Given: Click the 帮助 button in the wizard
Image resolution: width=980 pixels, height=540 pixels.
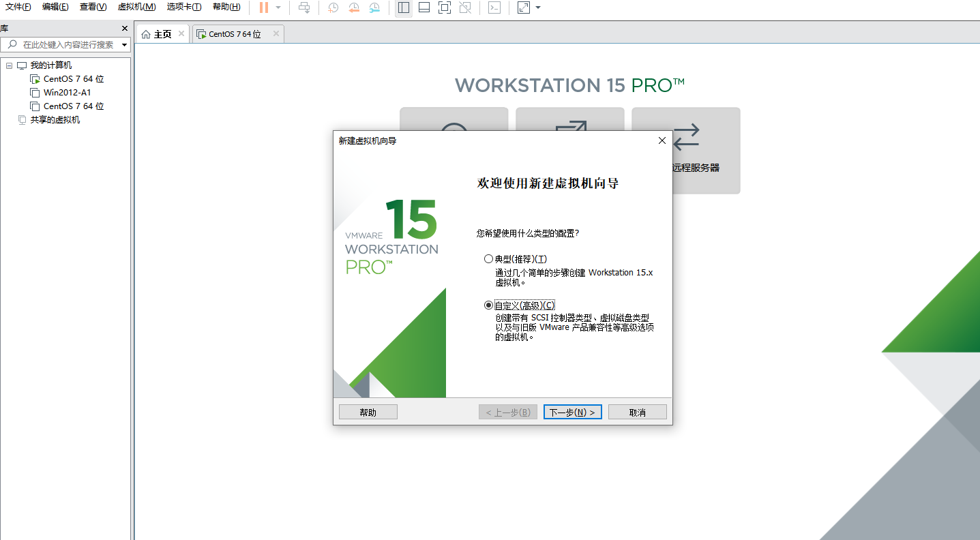Looking at the screenshot, I should (x=368, y=412).
